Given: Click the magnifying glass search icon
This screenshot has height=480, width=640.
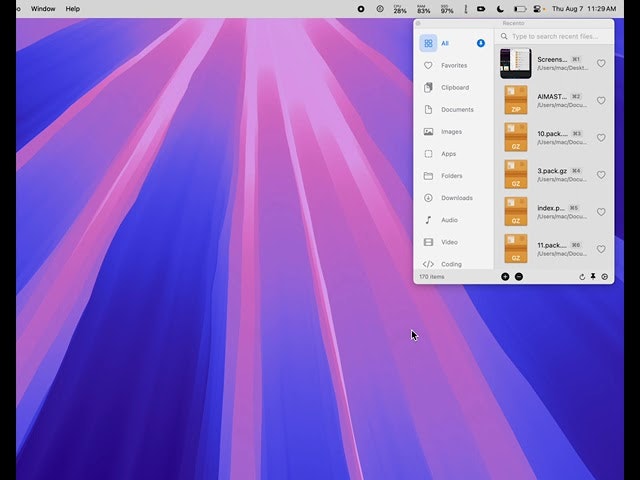Looking at the screenshot, I should (x=504, y=36).
